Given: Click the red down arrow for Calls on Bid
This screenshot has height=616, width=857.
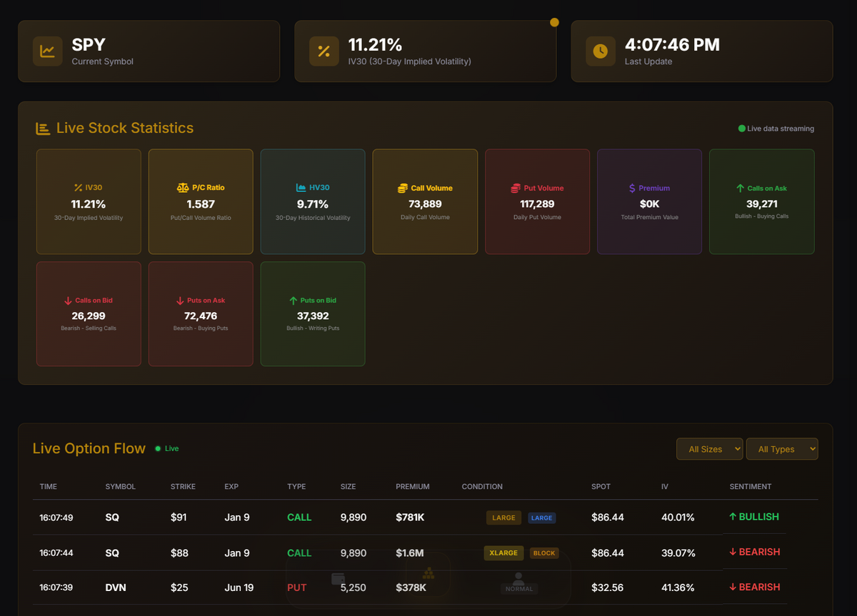Looking at the screenshot, I should (x=68, y=301).
